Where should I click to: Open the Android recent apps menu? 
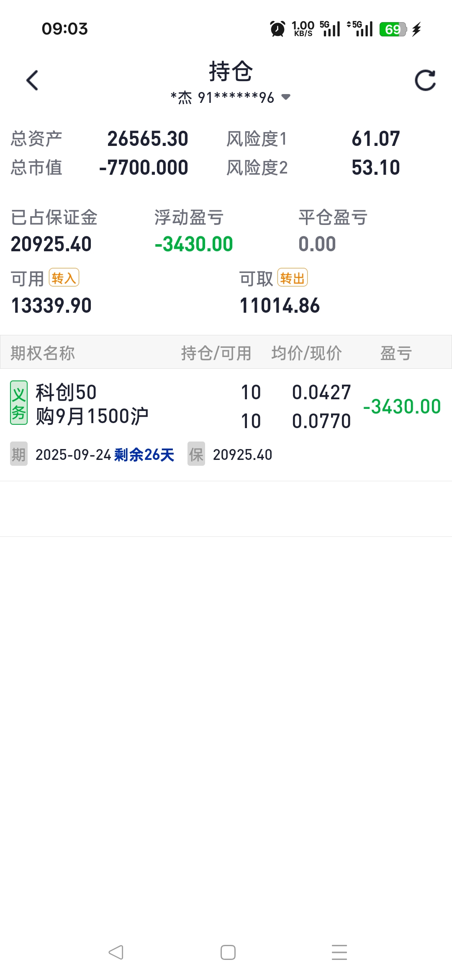(339, 952)
